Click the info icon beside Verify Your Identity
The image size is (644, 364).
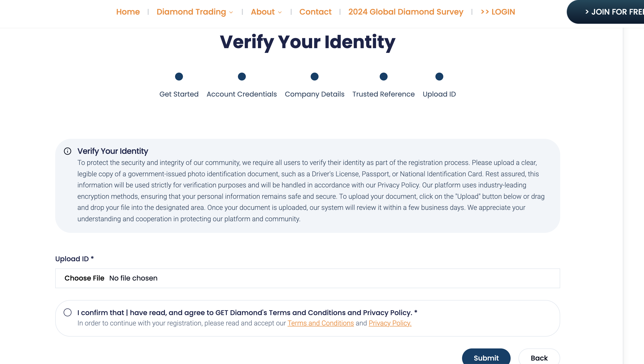click(x=68, y=151)
